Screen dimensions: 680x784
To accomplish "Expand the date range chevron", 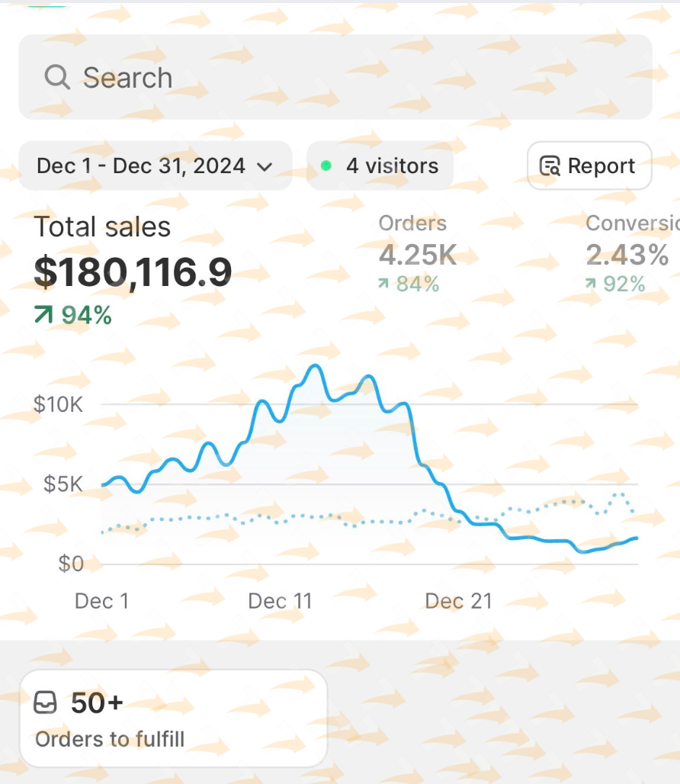I will [x=265, y=167].
